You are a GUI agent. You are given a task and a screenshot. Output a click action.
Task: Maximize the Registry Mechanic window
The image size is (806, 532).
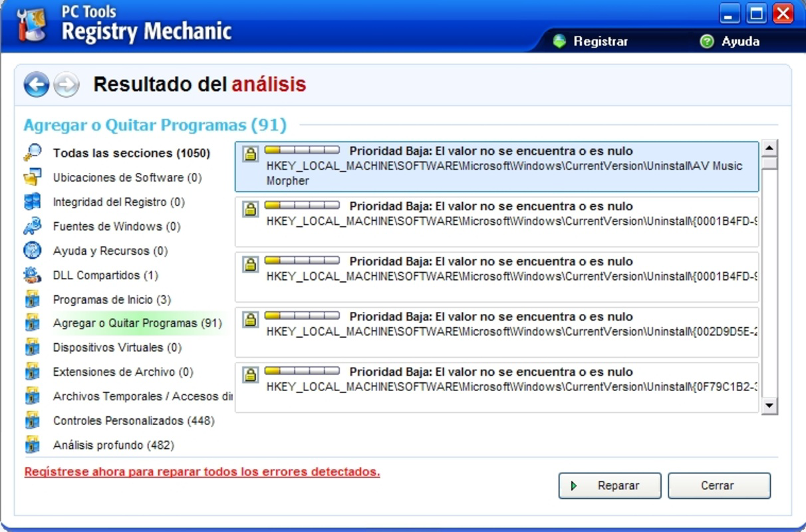pyautogui.click(x=756, y=13)
